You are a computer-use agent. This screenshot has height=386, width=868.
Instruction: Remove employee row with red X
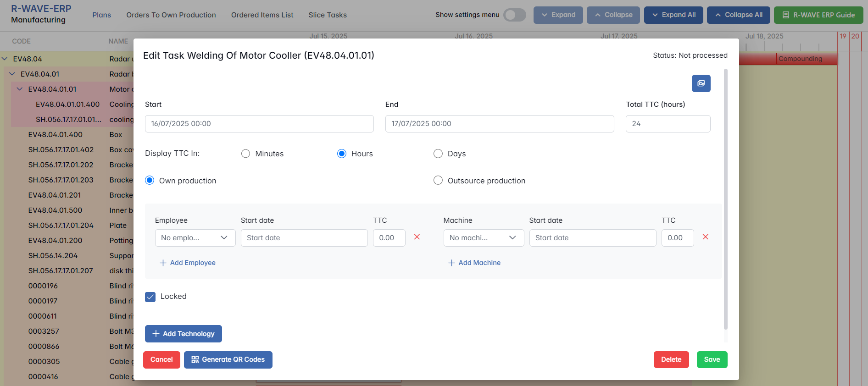click(417, 237)
